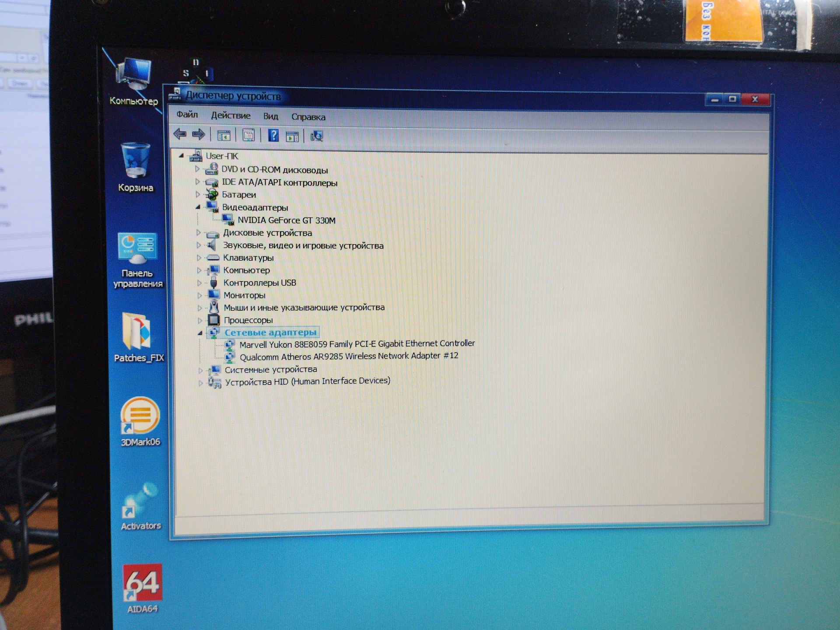Click the Properties toolbar icon
Screen dimensions: 840x630
click(248, 136)
